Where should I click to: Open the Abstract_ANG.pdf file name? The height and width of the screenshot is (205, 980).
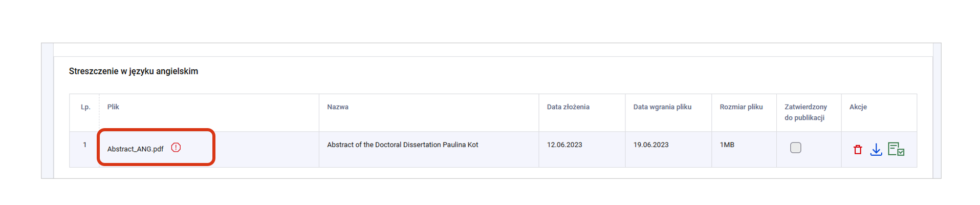(135, 149)
